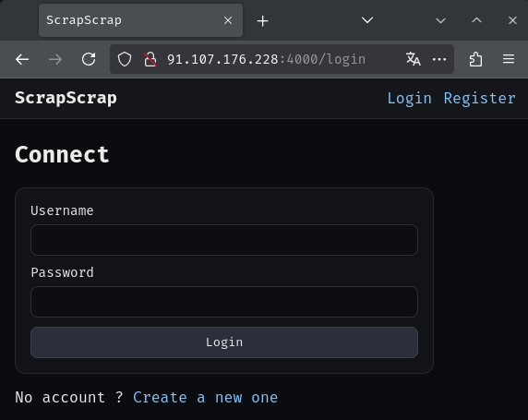Click the forward navigation arrow
This screenshot has height=420, width=528.
pos(55,60)
